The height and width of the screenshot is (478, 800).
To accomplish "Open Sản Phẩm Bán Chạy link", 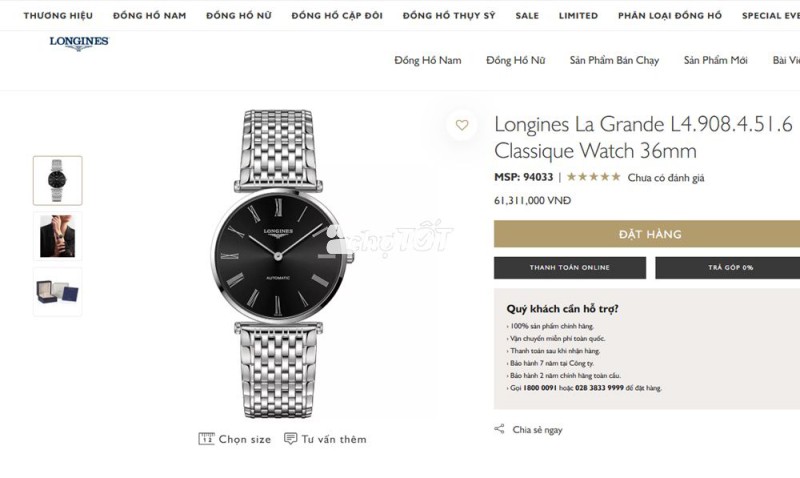I will (x=614, y=60).
